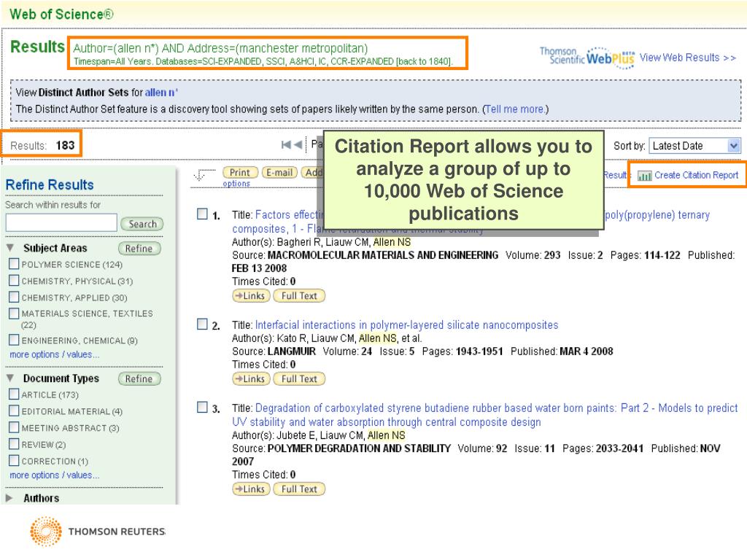Click Full Text button under result 3
This screenshot has width=747, height=560.
tap(299, 489)
